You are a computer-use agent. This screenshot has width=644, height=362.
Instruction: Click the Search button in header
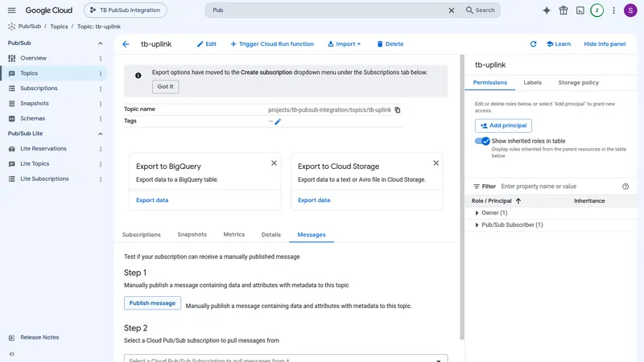[480, 10]
